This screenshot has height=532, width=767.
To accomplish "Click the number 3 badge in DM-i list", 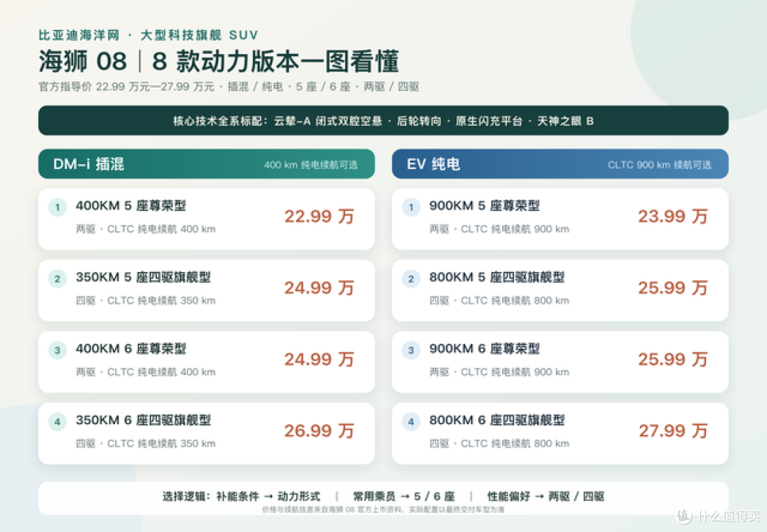I will click(x=58, y=350).
